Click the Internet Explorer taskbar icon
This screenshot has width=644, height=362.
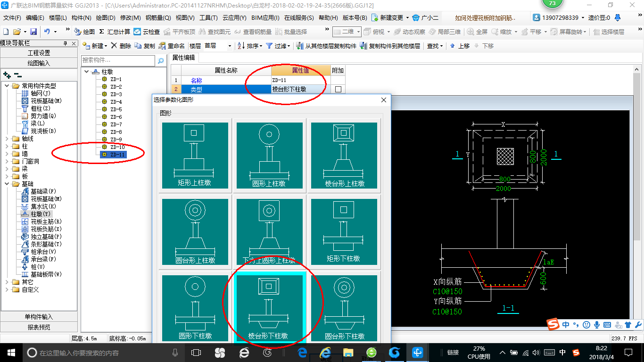coord(325,353)
